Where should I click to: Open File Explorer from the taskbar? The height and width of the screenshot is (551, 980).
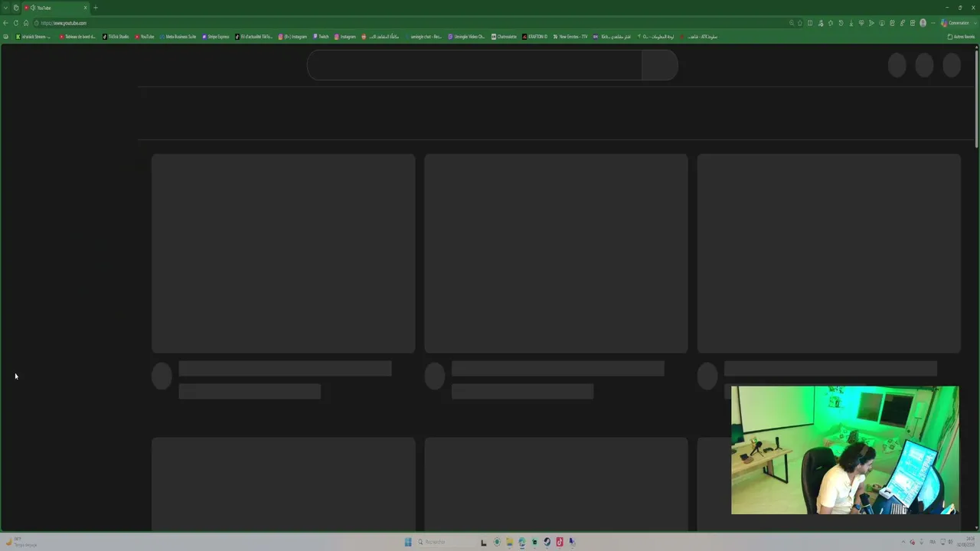click(509, 542)
